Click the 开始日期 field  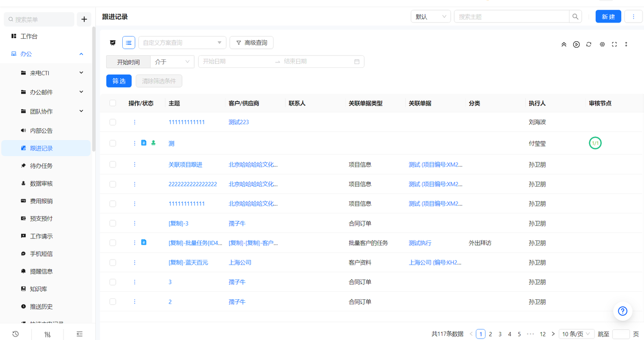(x=236, y=61)
